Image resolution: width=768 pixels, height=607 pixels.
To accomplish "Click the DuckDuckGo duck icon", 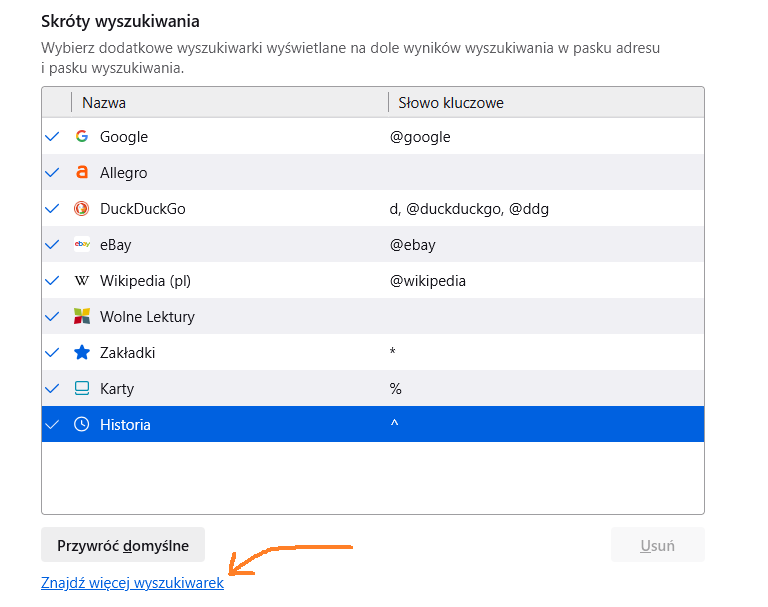I will pyautogui.click(x=82, y=209).
